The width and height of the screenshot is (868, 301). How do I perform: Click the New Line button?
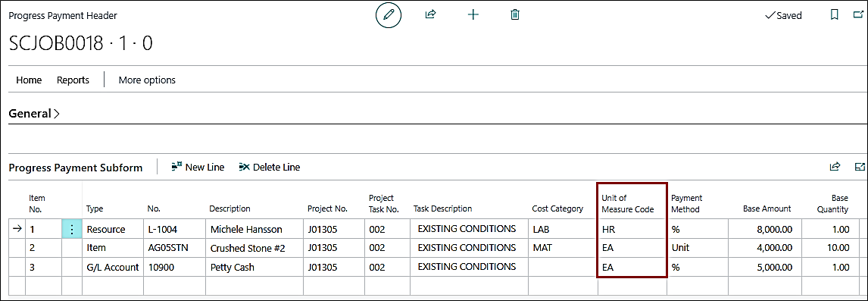[198, 167]
